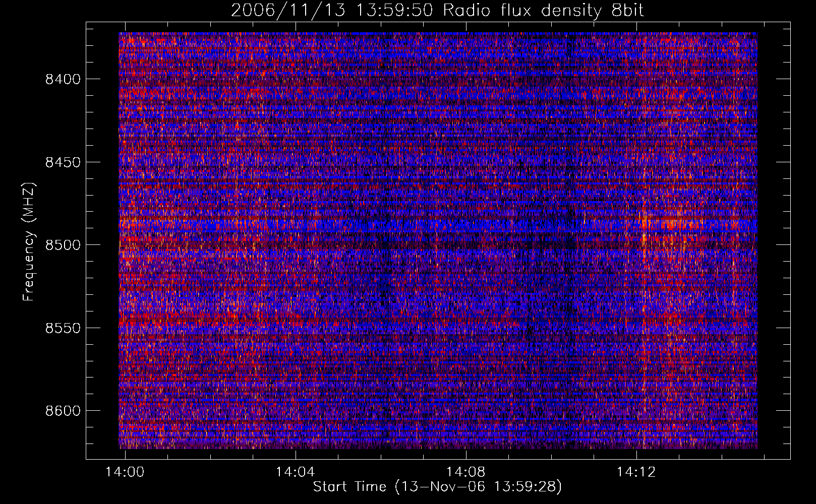Click the 14:08 time tick label
Screen dimensions: 816x504
click(x=465, y=472)
